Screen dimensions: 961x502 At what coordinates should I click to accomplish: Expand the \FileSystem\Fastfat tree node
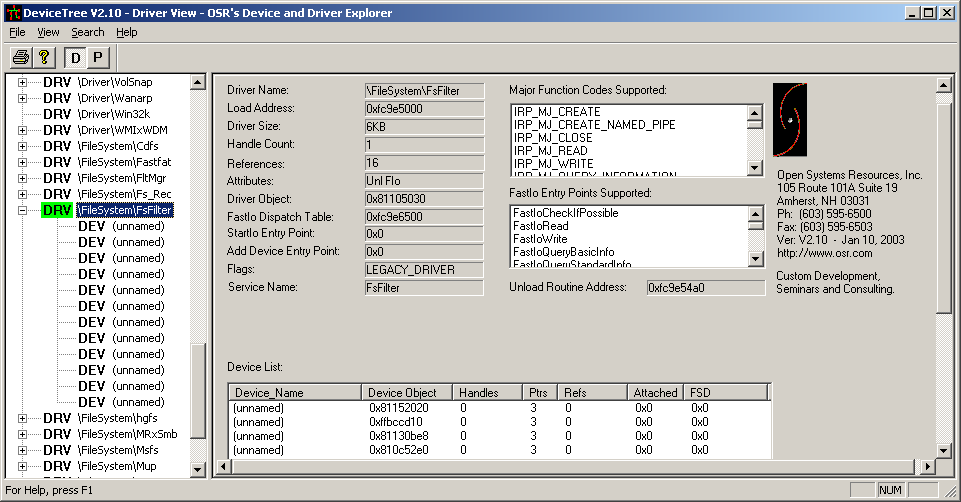(x=22, y=162)
